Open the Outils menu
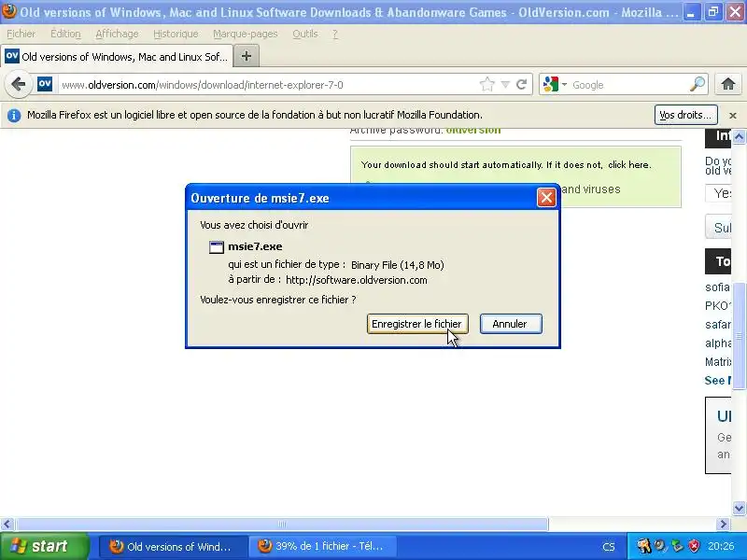This screenshot has width=747, height=560. tap(305, 34)
